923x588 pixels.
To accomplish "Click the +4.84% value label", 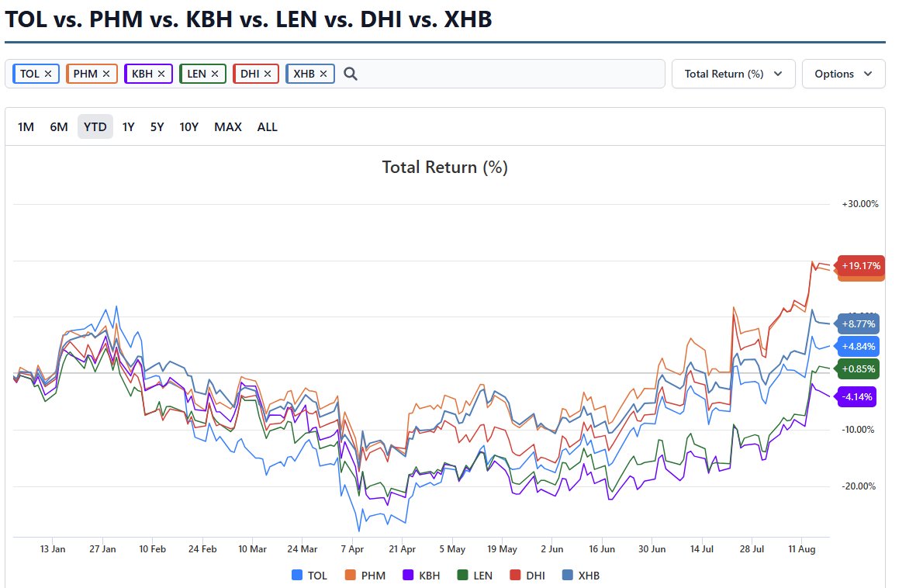I will [859, 347].
